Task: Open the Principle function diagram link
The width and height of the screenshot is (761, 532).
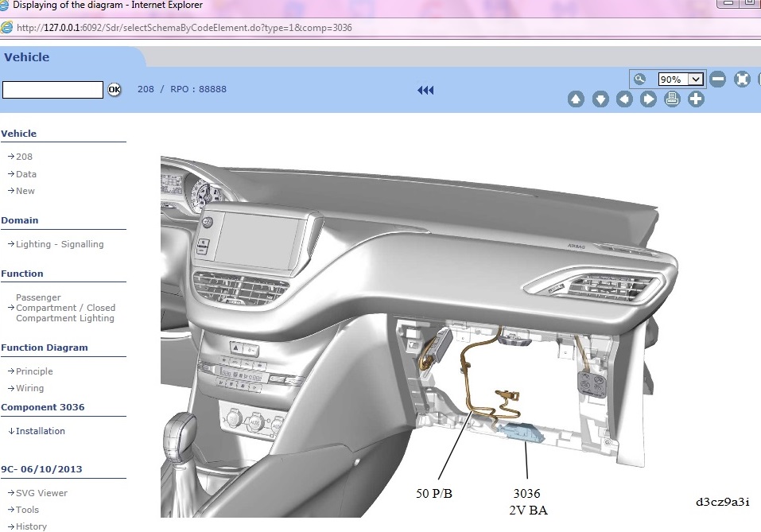Action: click(x=34, y=371)
